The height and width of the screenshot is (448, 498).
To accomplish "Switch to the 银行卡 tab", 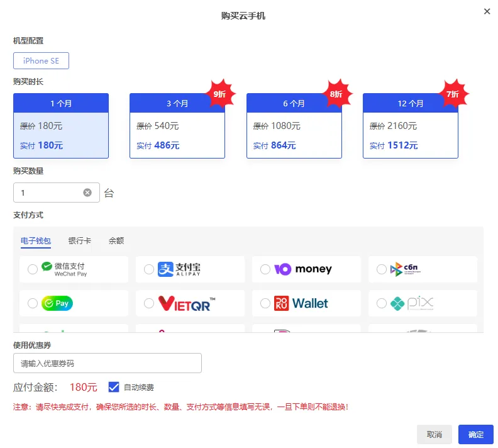I will (x=79, y=241).
